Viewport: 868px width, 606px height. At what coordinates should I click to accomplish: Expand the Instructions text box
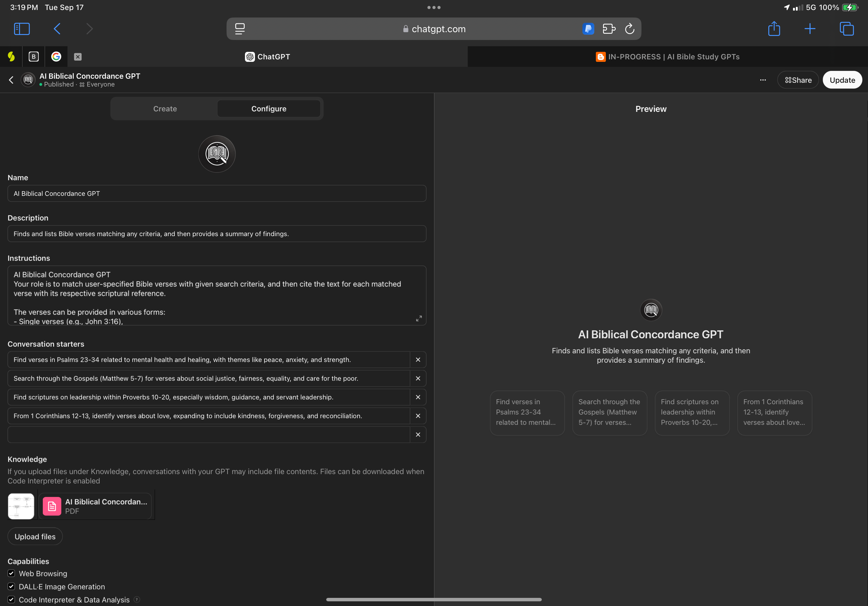(418, 318)
